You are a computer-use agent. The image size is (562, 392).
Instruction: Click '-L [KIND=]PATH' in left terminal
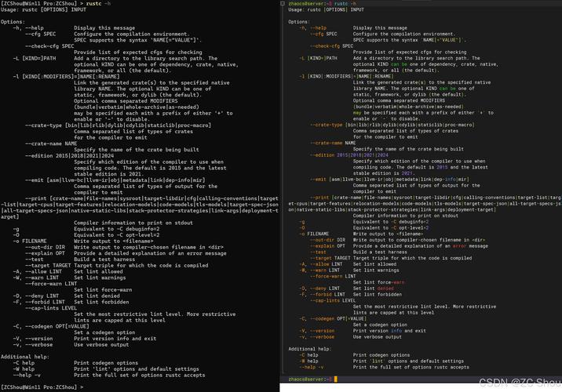tap(35, 58)
